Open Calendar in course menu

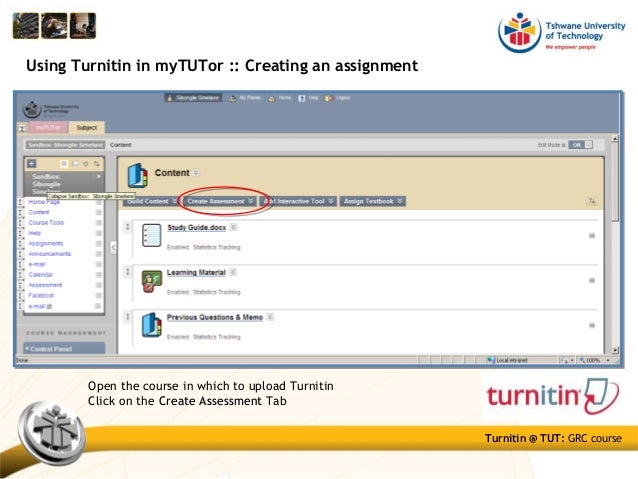tap(41, 275)
